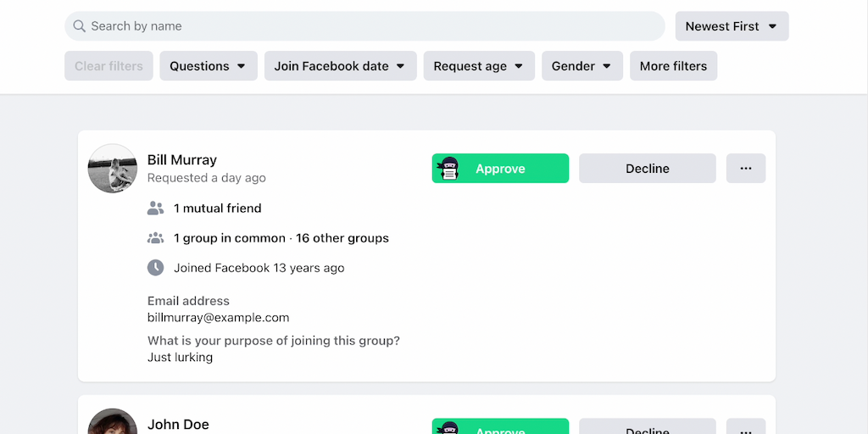The height and width of the screenshot is (434, 868).
Task: Click the Bill Murray name link
Action: (x=182, y=159)
